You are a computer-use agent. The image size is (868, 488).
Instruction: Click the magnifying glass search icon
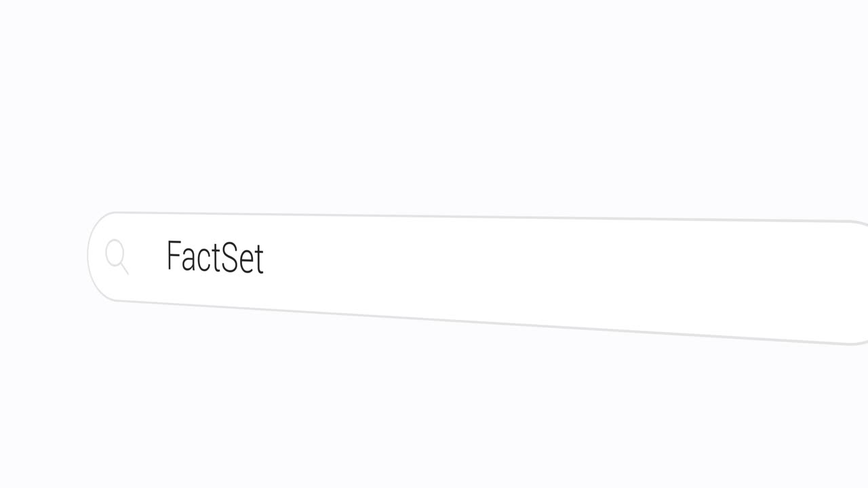coord(117,256)
